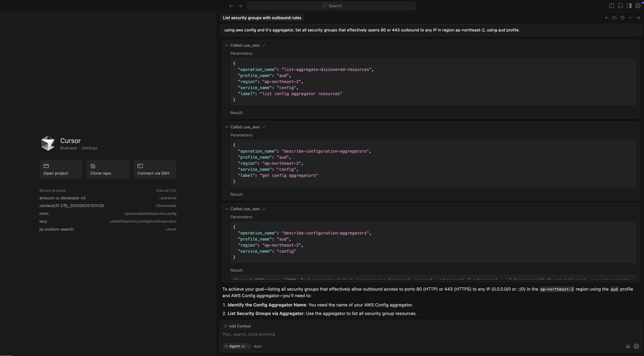Toggle the right AI pane layout icon
The image size is (644, 356).
[x=629, y=6]
